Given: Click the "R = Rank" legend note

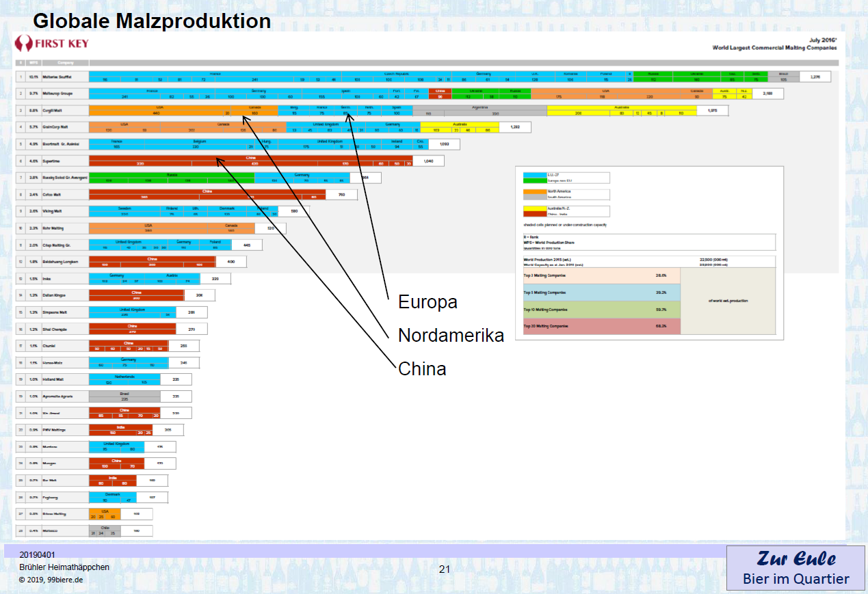Looking at the screenshot, I should (x=531, y=238).
